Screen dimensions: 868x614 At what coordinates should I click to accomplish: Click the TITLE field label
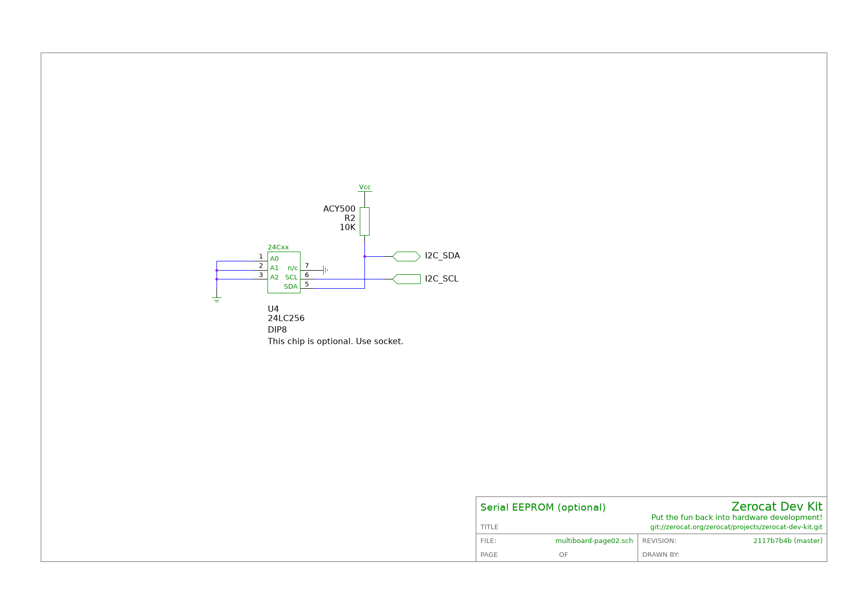[490, 527]
